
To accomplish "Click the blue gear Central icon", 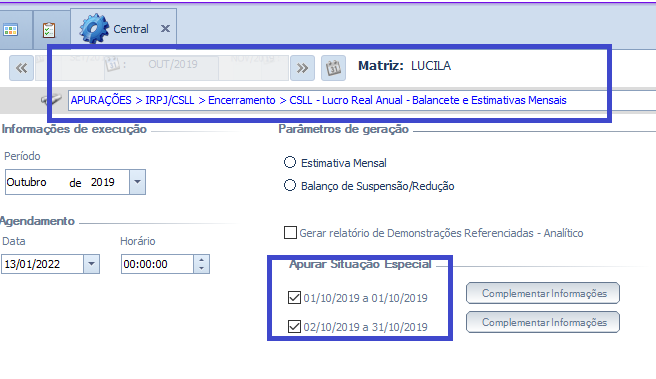I will tap(94, 28).
